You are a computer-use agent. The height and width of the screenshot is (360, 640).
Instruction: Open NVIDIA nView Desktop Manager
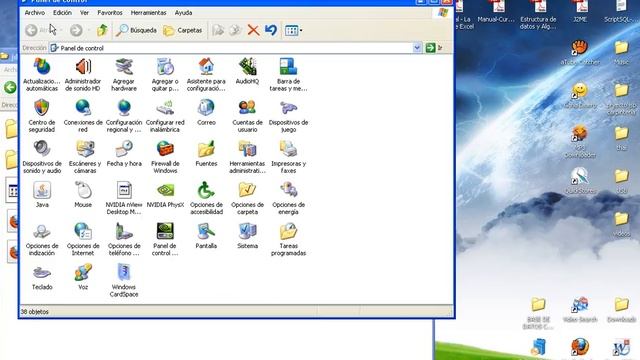tap(124, 198)
